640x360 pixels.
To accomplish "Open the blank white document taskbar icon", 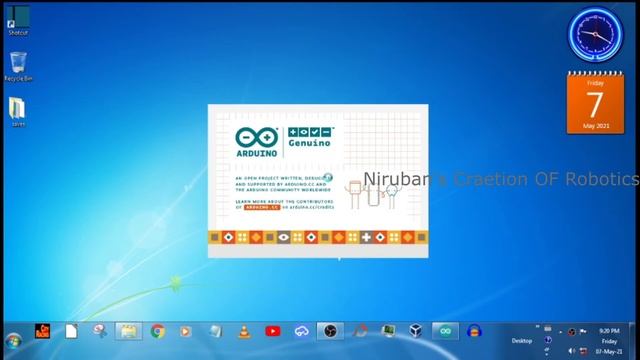I will click(71, 331).
